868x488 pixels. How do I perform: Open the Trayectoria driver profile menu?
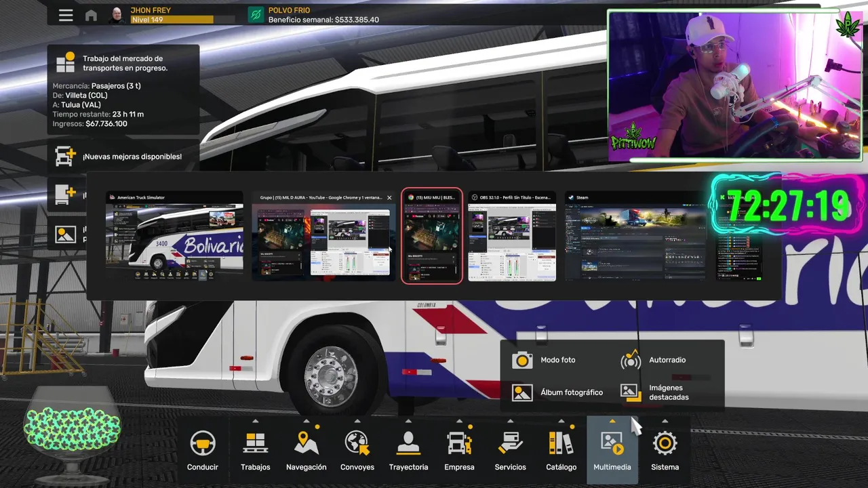coord(408,451)
